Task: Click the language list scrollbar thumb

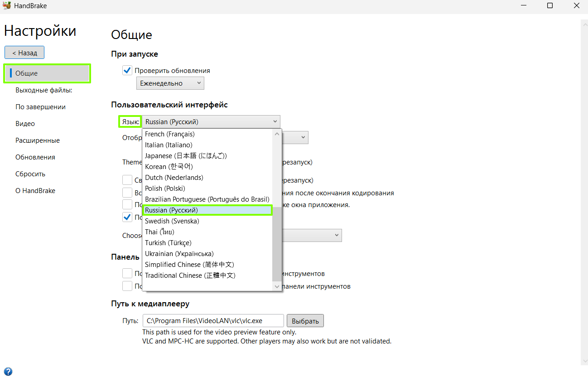Action: point(277,244)
